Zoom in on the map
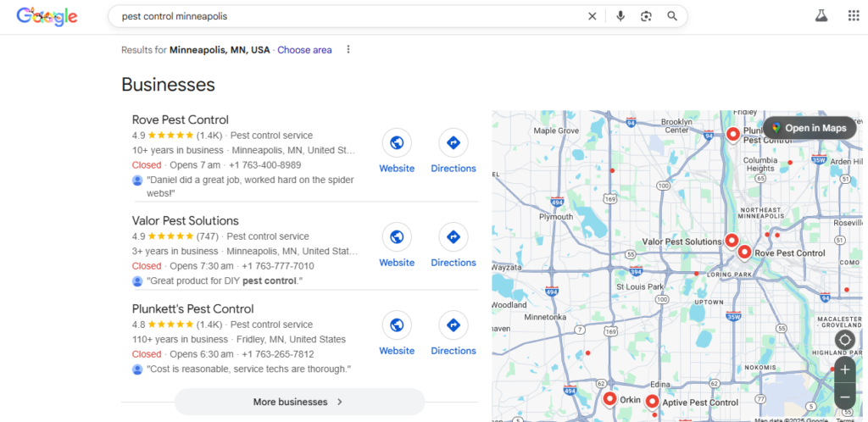Viewport: 868px width, 422px height. click(x=845, y=370)
